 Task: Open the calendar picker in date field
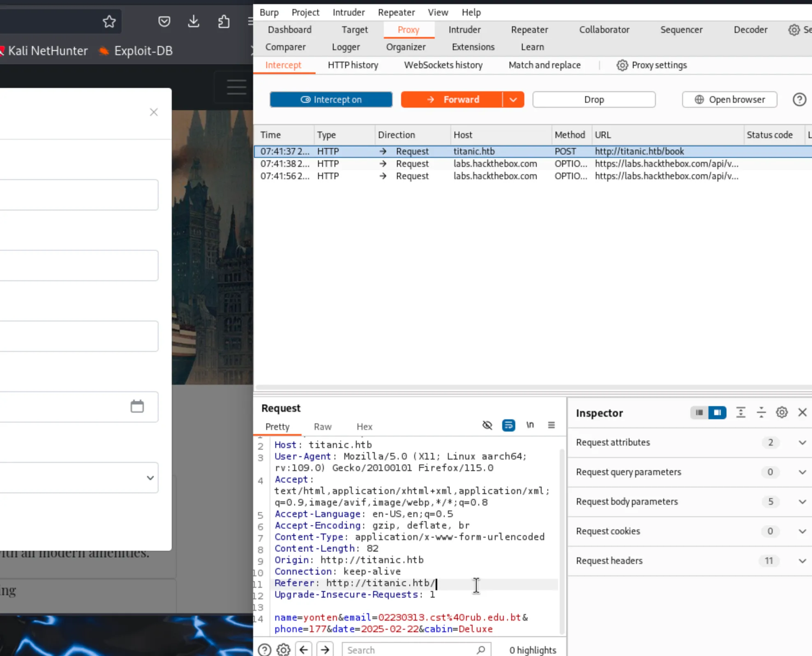tap(137, 407)
